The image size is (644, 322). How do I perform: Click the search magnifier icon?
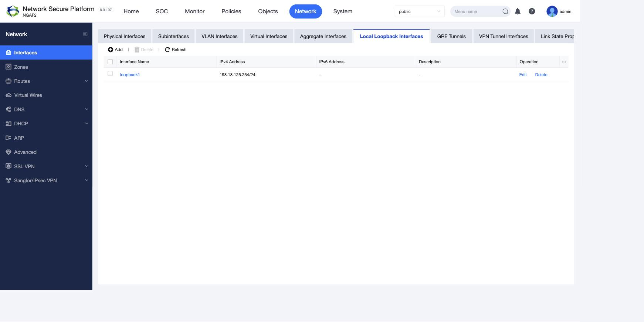tap(505, 11)
